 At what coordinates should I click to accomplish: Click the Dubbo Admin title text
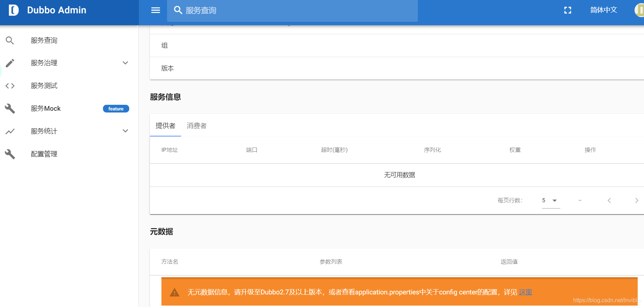pyautogui.click(x=57, y=10)
